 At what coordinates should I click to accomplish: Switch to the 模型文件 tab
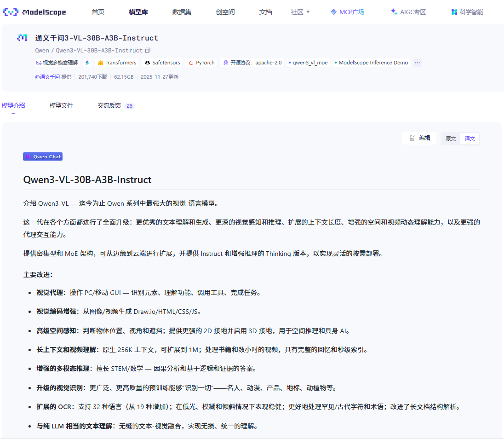[x=62, y=105]
